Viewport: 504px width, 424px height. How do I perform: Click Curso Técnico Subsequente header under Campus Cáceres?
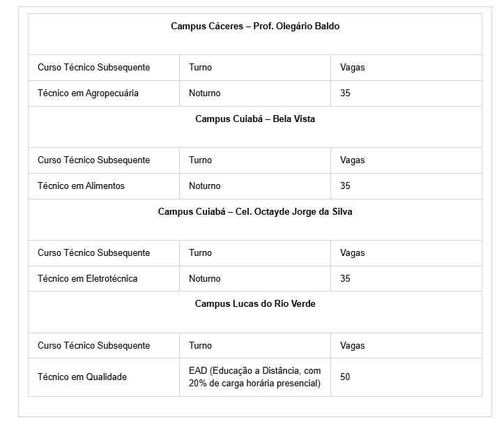pyautogui.click(x=93, y=68)
